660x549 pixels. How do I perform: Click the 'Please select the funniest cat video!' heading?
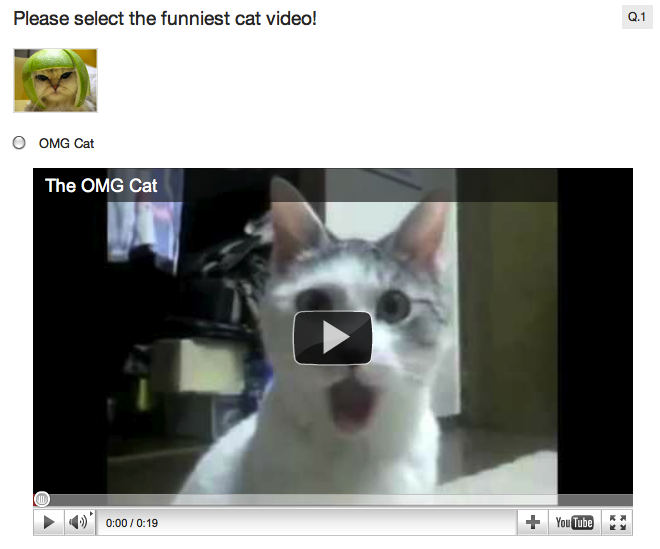[x=165, y=19]
